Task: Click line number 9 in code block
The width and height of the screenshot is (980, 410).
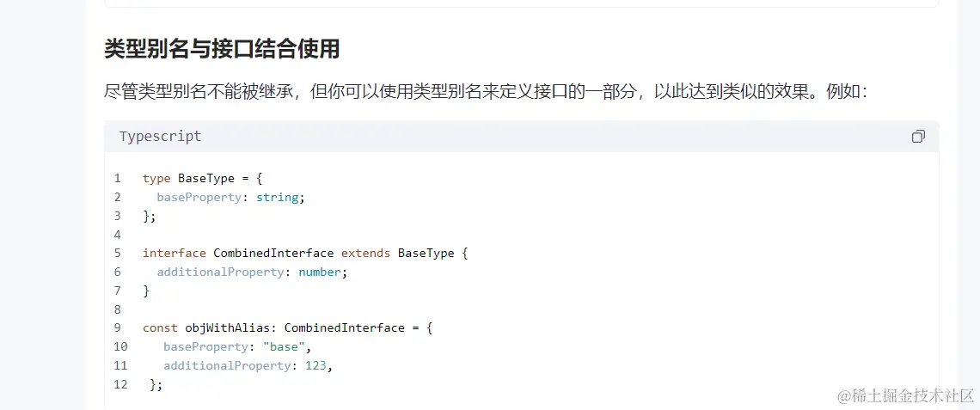Action: click(118, 327)
